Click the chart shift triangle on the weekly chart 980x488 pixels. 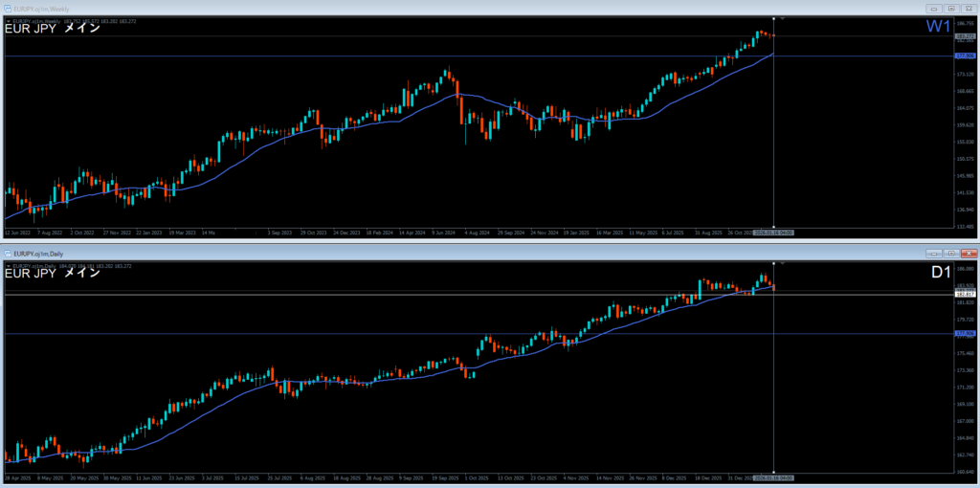click(x=784, y=19)
